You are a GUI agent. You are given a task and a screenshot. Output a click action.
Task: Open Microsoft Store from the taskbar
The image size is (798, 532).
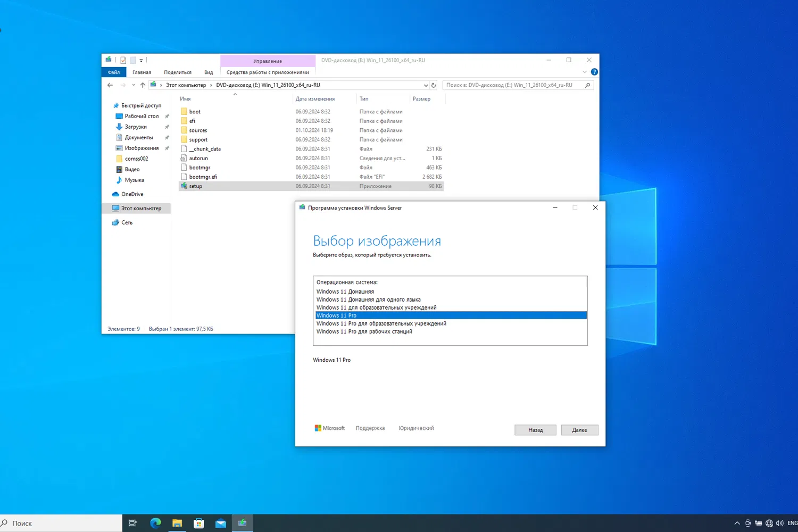pyautogui.click(x=199, y=523)
